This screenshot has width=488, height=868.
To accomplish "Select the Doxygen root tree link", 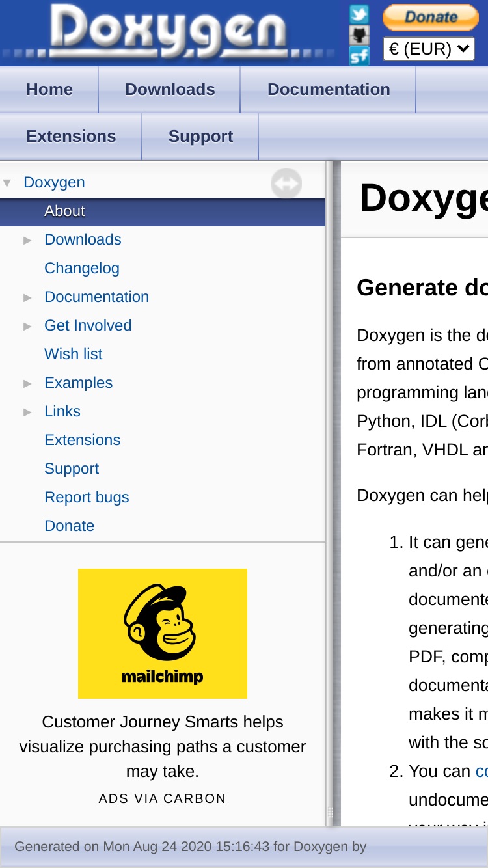I will (x=54, y=182).
